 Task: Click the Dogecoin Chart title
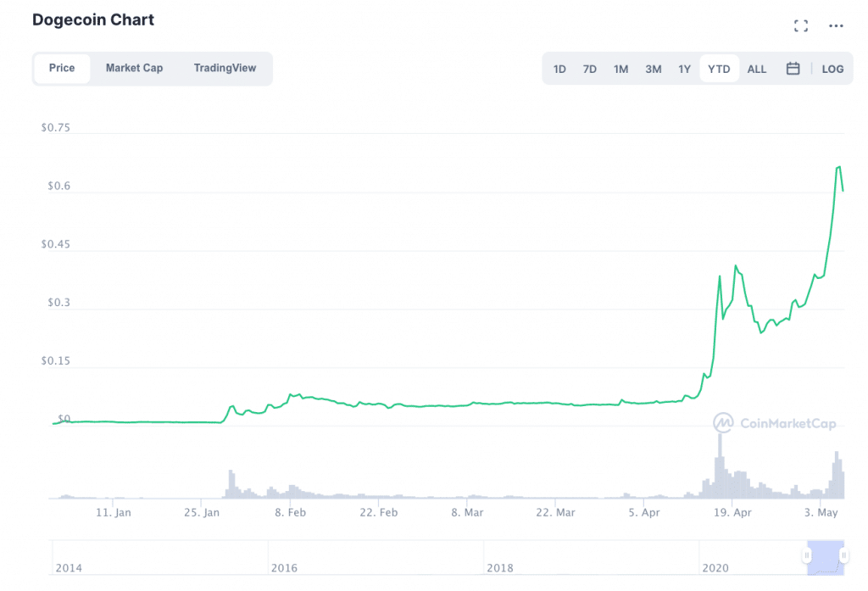point(93,20)
